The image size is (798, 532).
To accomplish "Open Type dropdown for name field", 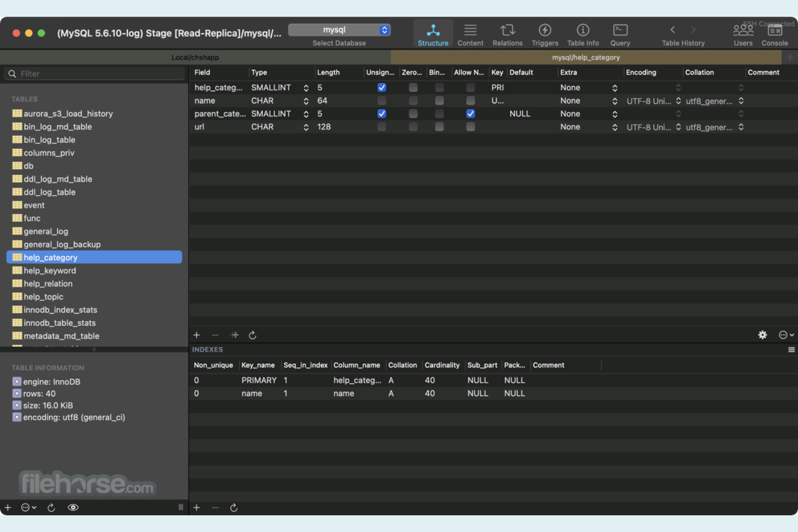I will (x=306, y=101).
